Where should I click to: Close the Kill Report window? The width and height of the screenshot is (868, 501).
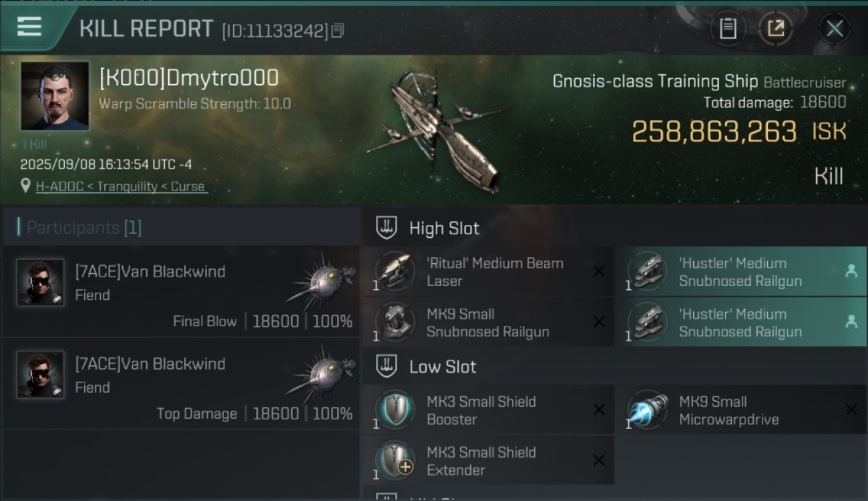point(835,29)
